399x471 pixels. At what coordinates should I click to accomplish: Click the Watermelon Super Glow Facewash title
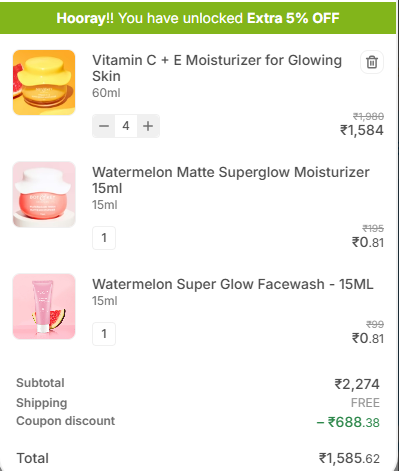233,284
